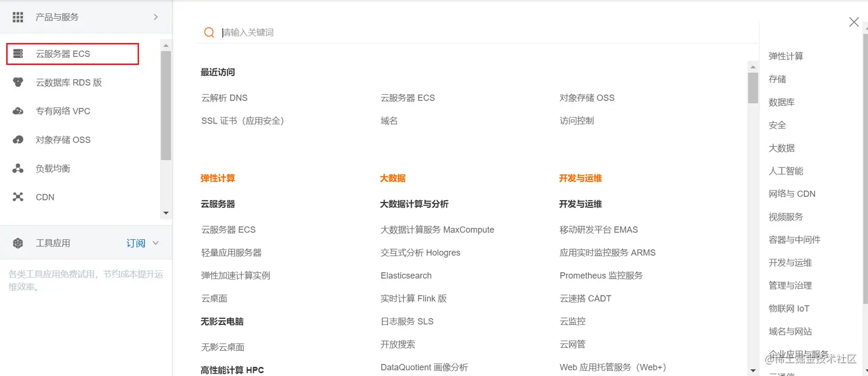Image resolution: width=868 pixels, height=376 pixels.
Task: Open 云服务器 ECS under 云服务器 heading
Action: pyautogui.click(x=228, y=230)
